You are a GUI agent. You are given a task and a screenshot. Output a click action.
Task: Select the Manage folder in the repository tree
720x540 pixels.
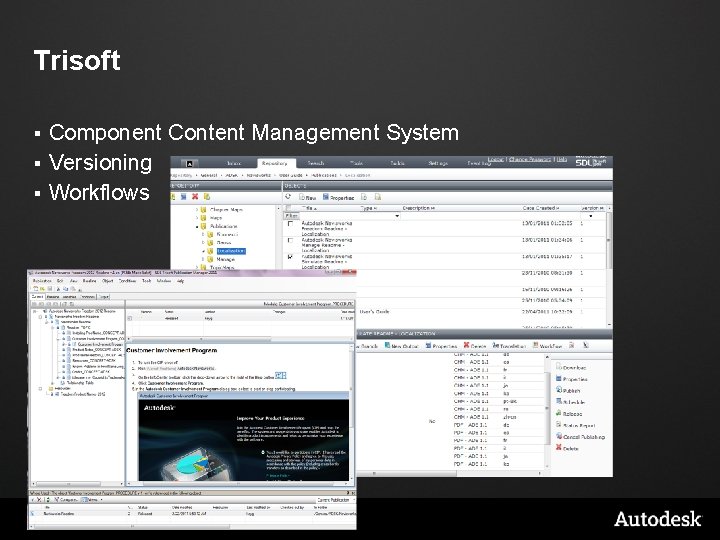pos(225,259)
